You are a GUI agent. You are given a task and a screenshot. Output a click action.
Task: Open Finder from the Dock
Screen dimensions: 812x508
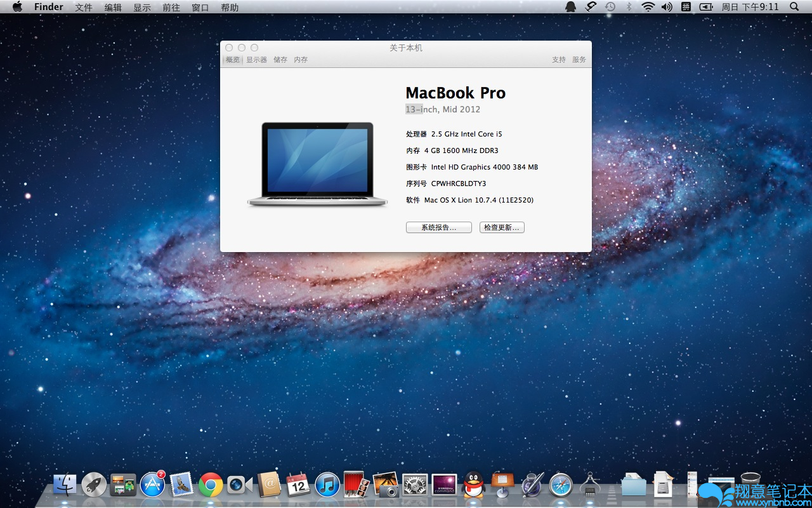(65, 485)
